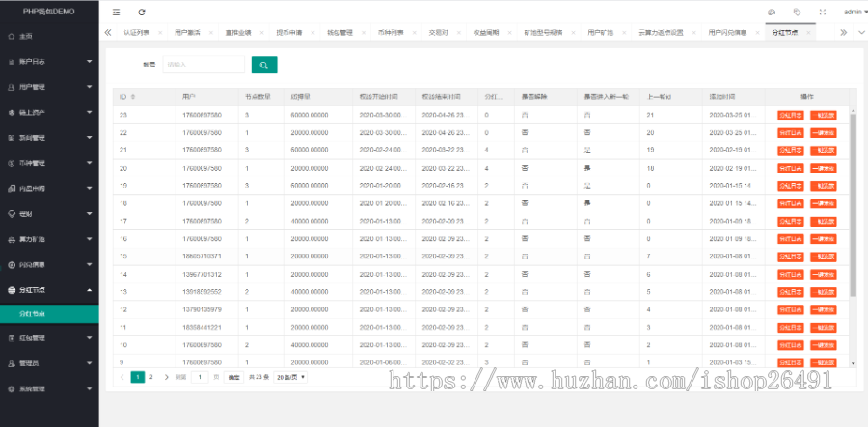The width and height of the screenshot is (868, 427).
Task: Click 分红日志 button for row ID 14
Action: [791, 275]
